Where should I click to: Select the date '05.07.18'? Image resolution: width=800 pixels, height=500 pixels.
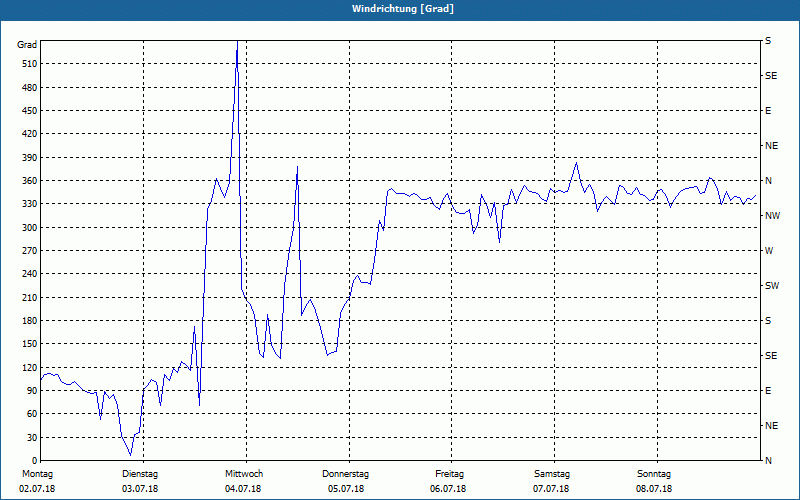coord(346,489)
